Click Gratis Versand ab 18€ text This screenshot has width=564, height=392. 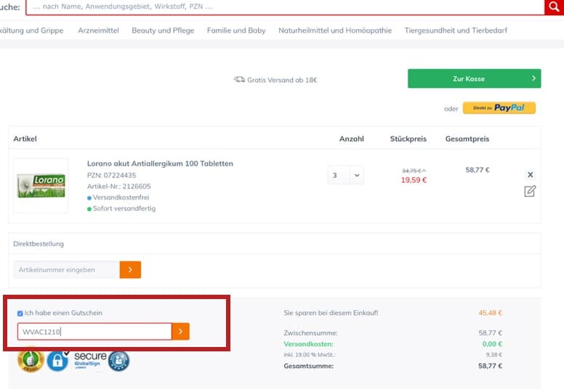tap(282, 80)
